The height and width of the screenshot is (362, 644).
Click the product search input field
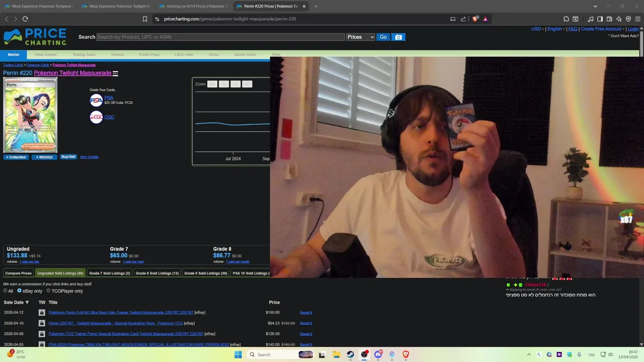[220, 37]
